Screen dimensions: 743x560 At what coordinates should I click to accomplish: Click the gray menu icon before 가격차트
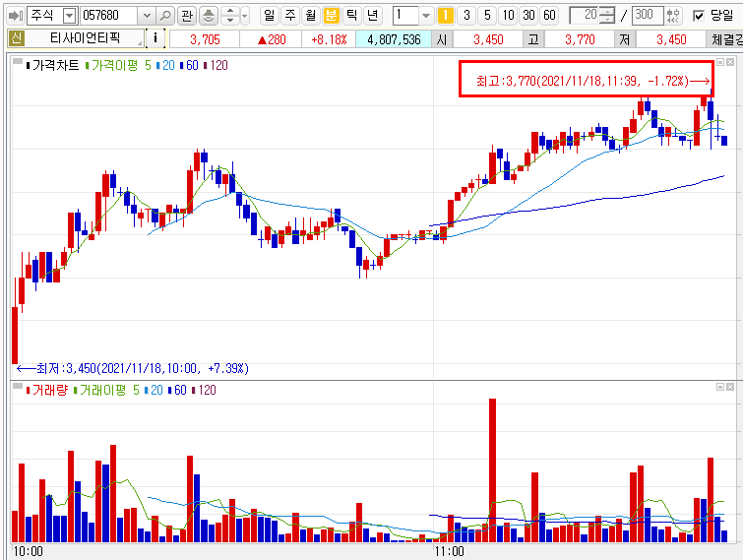click(x=18, y=62)
